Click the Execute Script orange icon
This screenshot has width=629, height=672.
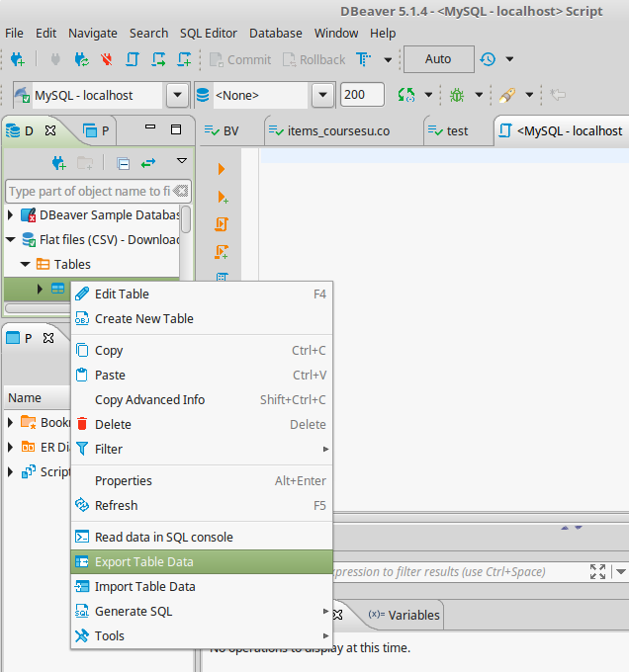point(222,224)
